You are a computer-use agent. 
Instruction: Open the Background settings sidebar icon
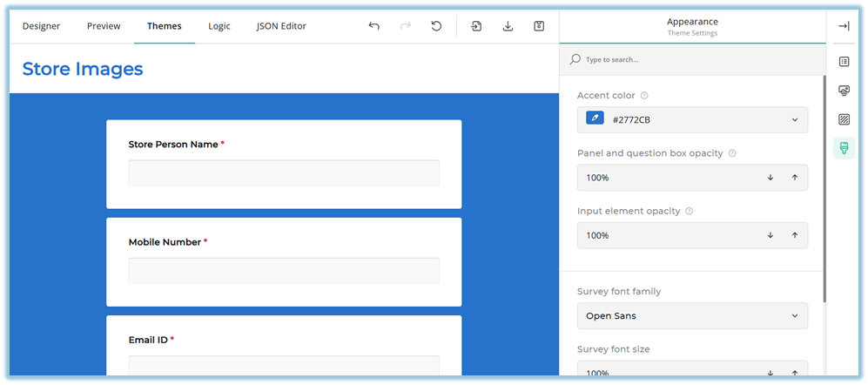pyautogui.click(x=844, y=119)
